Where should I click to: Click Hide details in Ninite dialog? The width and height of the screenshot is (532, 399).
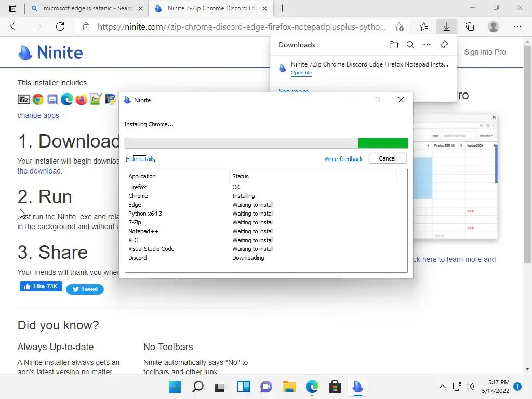[x=140, y=159]
